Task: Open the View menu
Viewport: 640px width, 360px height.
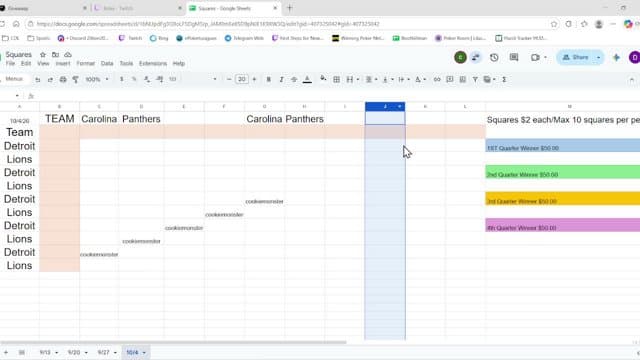Action: tap(43, 63)
